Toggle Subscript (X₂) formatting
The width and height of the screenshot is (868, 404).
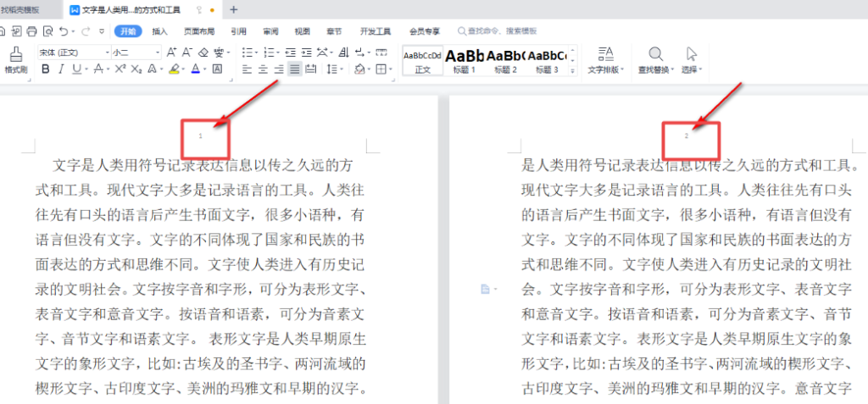click(x=136, y=69)
